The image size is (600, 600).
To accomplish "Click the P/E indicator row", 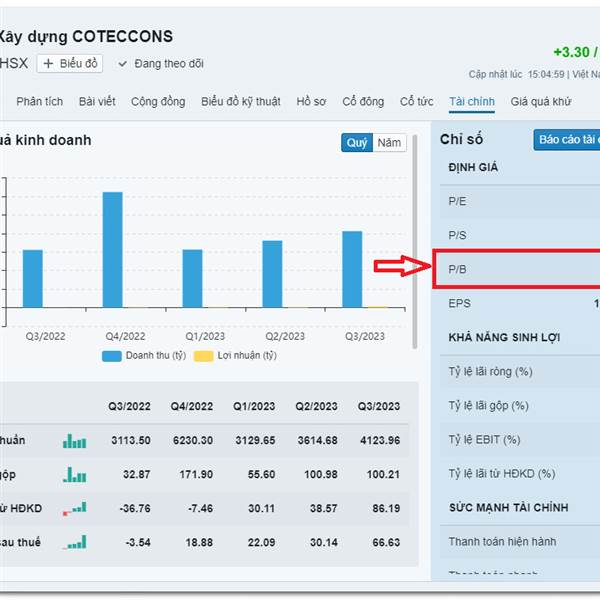I will [x=520, y=201].
